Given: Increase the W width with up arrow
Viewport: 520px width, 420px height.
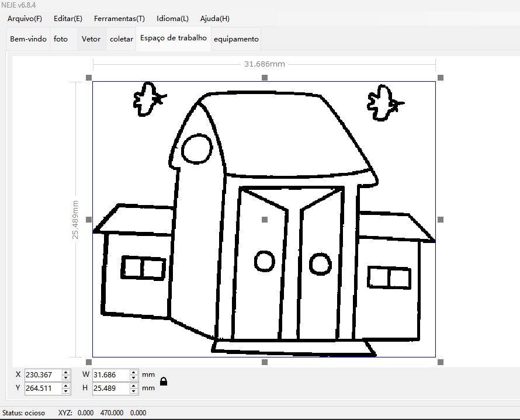Looking at the screenshot, I should (x=134, y=372).
